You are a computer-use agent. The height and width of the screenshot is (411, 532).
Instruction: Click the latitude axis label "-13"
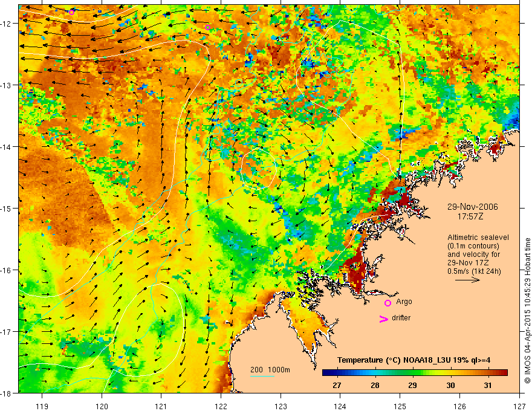coord(5,85)
